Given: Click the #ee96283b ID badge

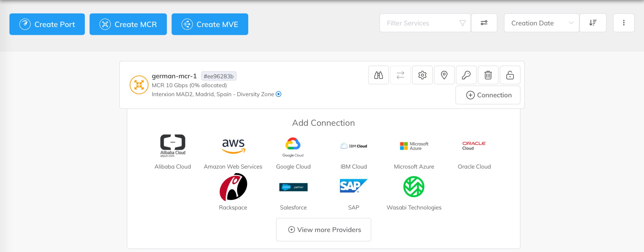Looking at the screenshot, I should (x=219, y=76).
